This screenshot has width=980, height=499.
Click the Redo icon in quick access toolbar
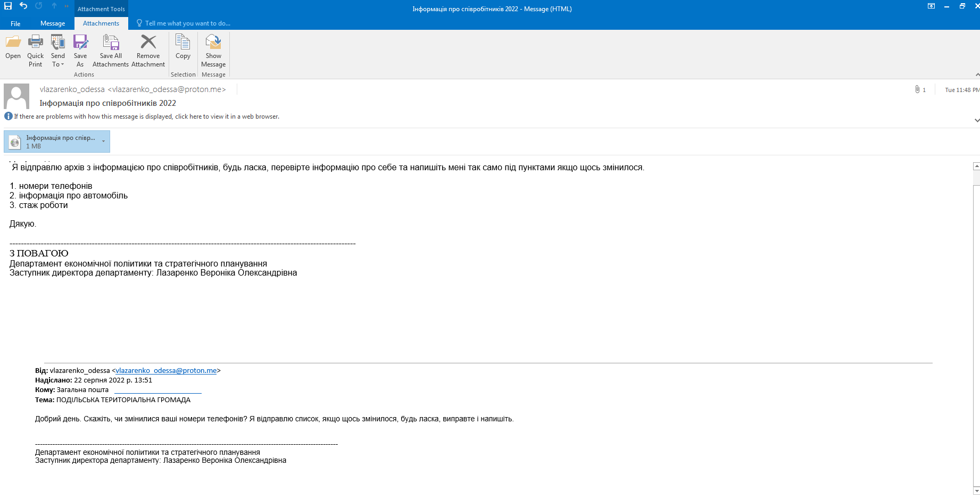coord(39,6)
